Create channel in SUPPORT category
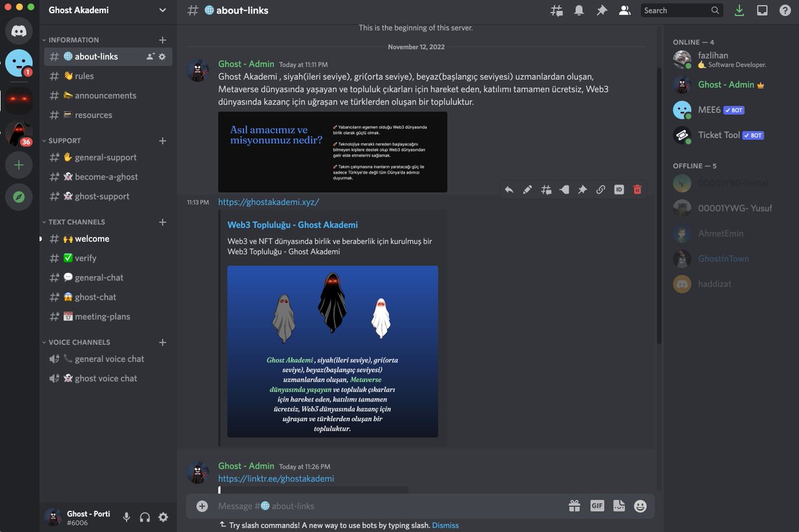799x532 pixels. point(162,140)
